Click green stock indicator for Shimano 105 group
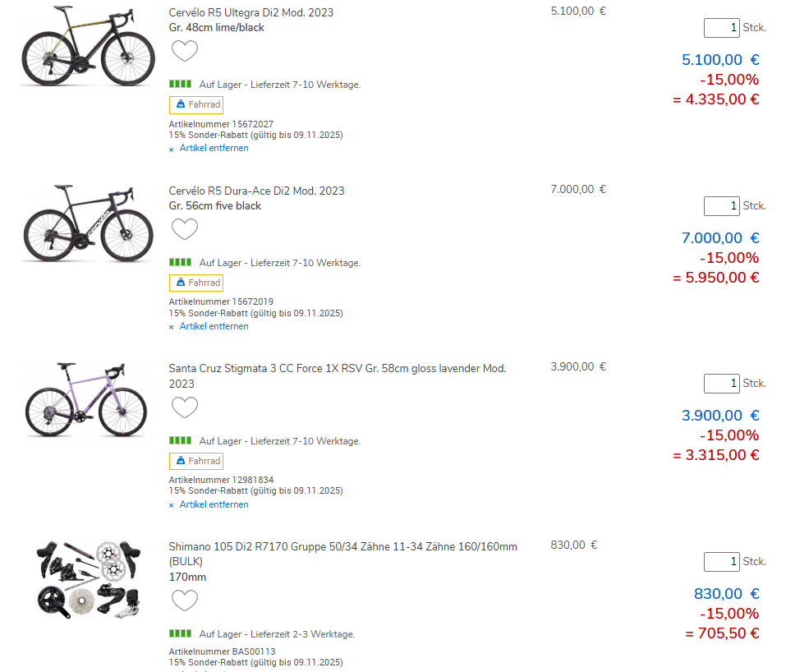This screenshot has width=786, height=672. [x=180, y=634]
